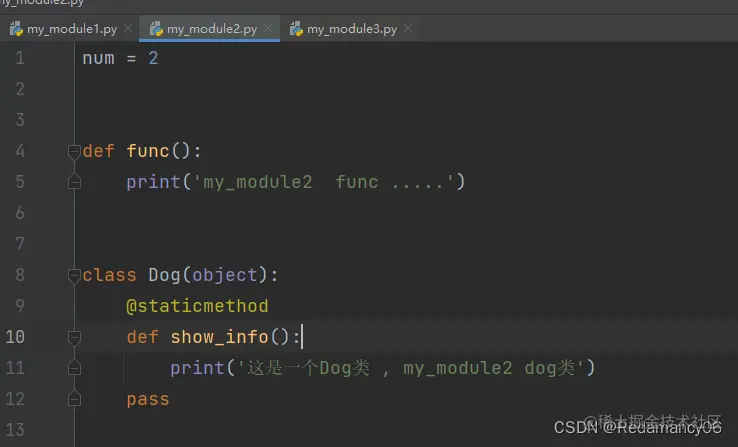Close the my_module3.py tab

(408, 28)
